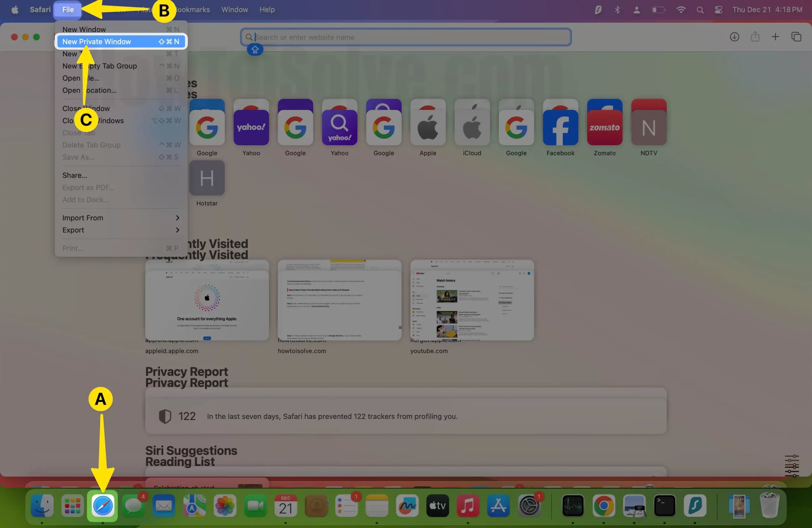
Task: Open Calendar showing 21 in Dock
Action: click(285, 505)
